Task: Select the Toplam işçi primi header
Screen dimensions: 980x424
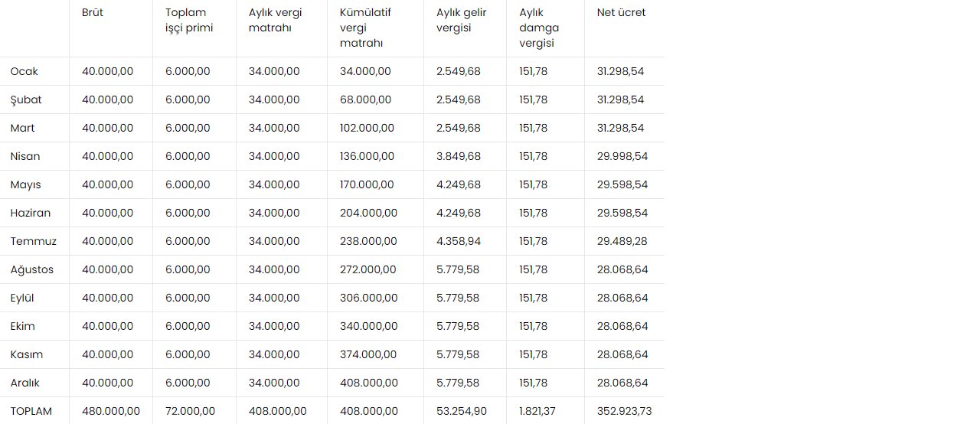Action: point(189,21)
